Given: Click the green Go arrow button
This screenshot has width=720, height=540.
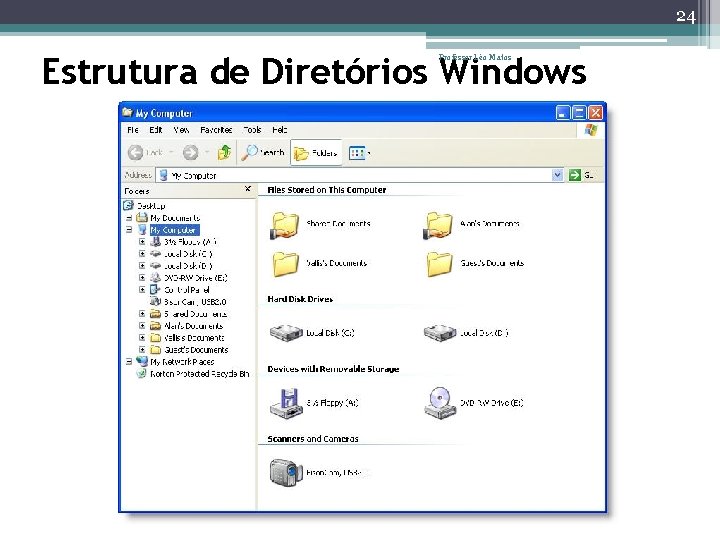Looking at the screenshot, I should pos(574,175).
